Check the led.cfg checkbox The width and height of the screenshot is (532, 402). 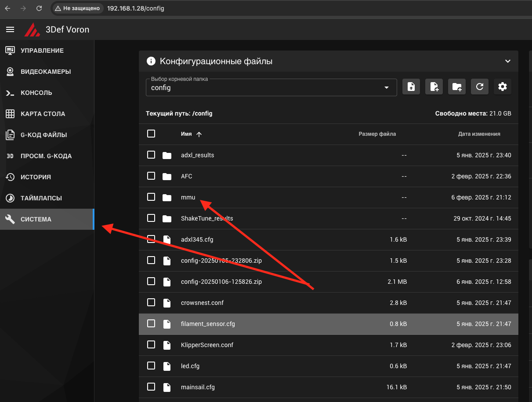click(151, 366)
